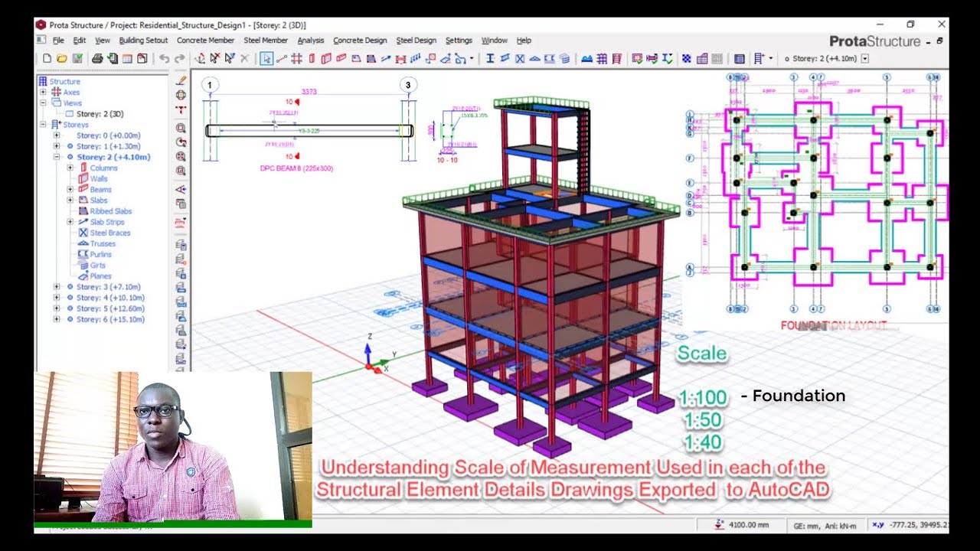This screenshot has height=551, width=980.
Task: Select the Column insert tool
Action: 312,58
